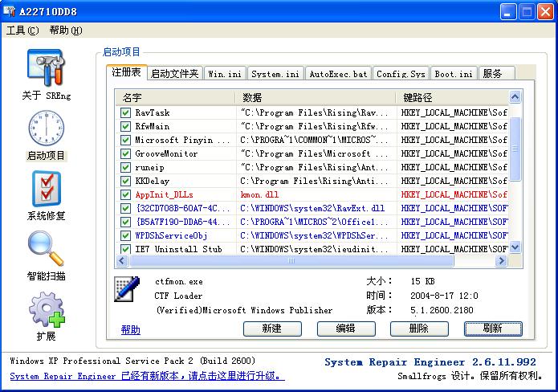Toggle the GrooveMonitor entry checkbox

125,153
